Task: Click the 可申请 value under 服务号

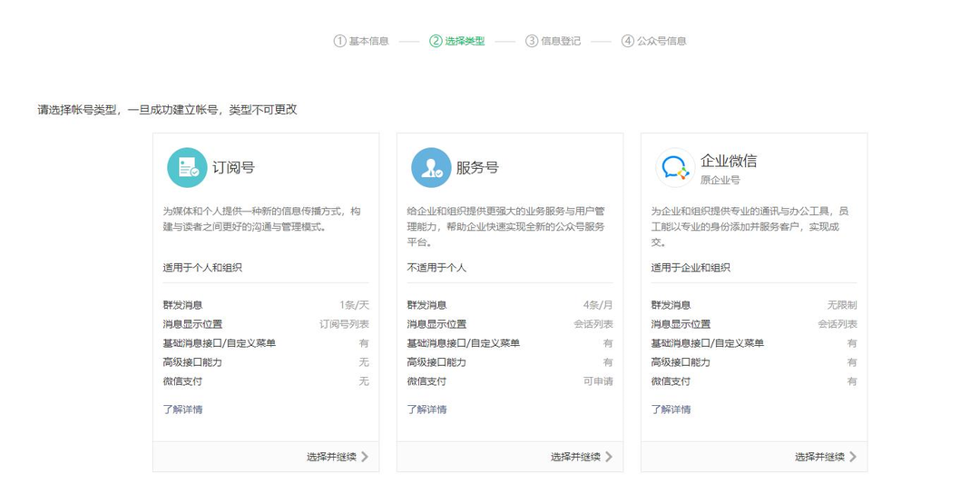Action: 598,381
